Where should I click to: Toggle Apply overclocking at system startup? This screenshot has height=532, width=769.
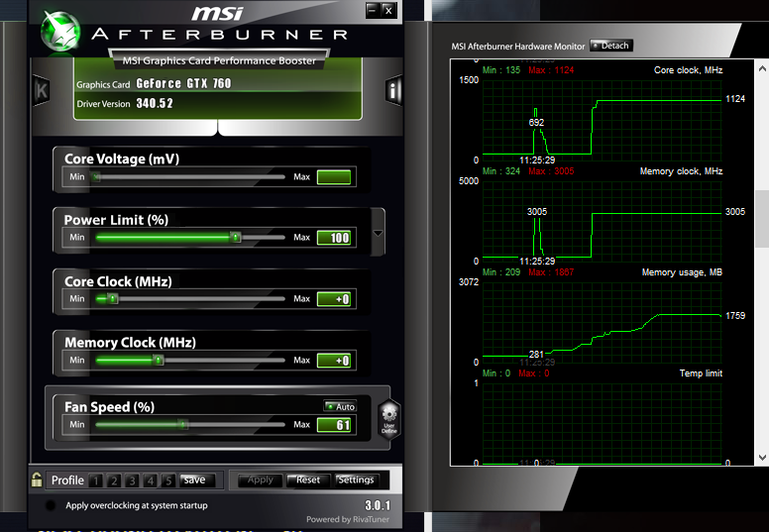[50, 505]
